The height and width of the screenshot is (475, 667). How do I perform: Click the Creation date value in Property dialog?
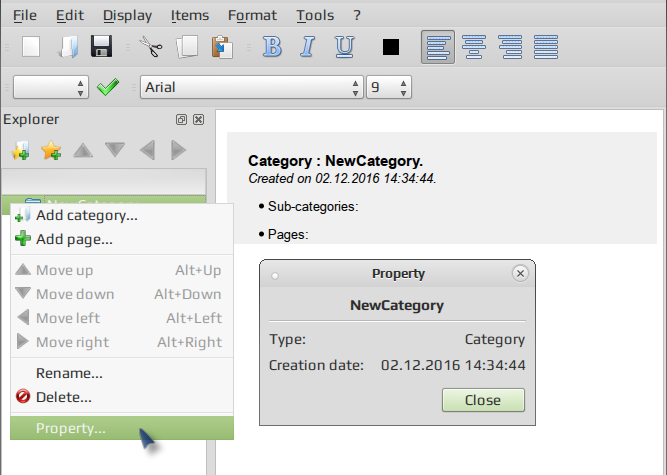453,365
